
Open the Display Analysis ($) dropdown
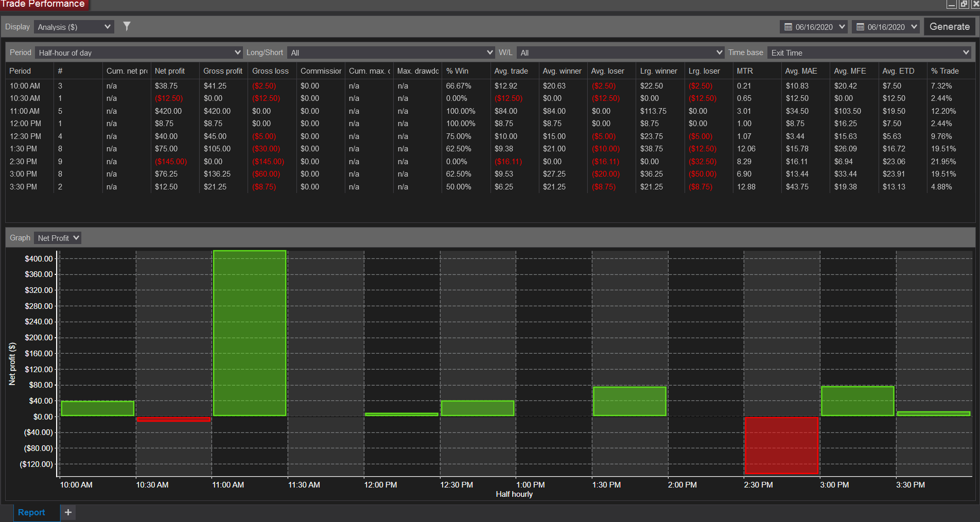(x=74, y=27)
